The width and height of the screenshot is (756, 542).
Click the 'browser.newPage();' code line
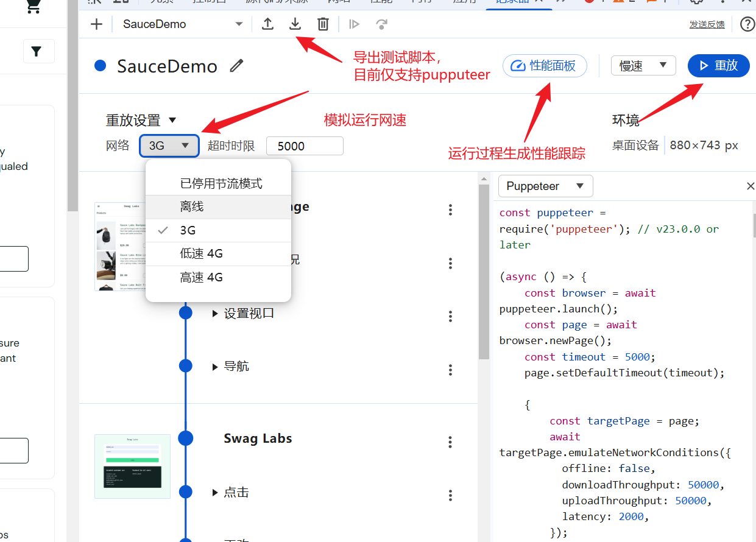pyautogui.click(x=556, y=340)
